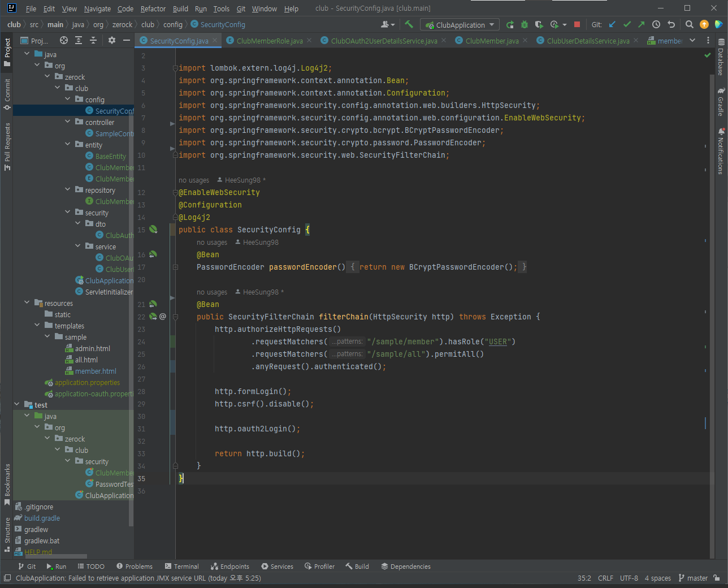This screenshot has height=588, width=728.
Task: Click the Build Project hammer icon
Action: click(x=409, y=24)
